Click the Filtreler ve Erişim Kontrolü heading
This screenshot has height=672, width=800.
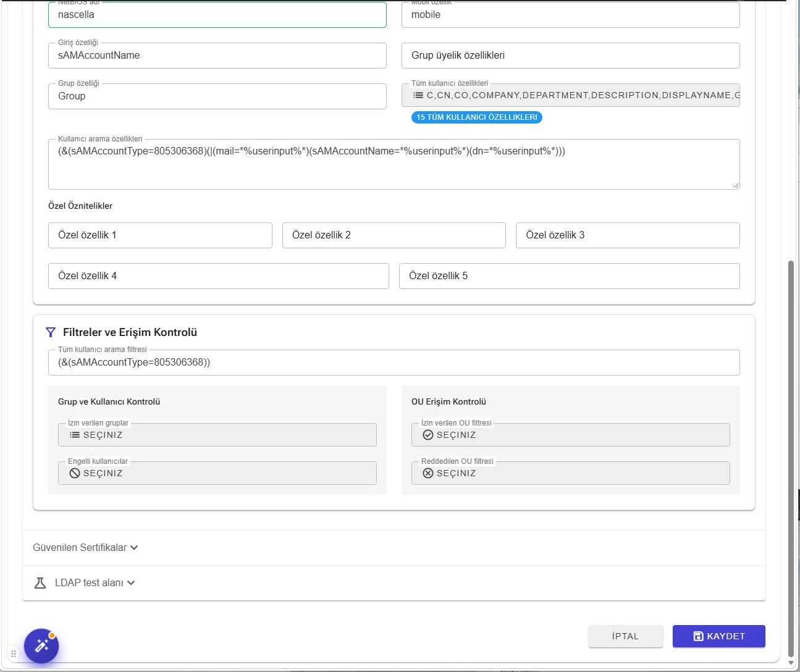click(130, 332)
